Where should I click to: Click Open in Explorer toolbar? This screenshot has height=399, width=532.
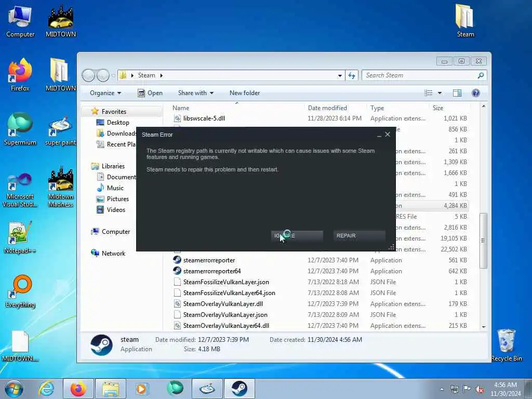click(150, 93)
